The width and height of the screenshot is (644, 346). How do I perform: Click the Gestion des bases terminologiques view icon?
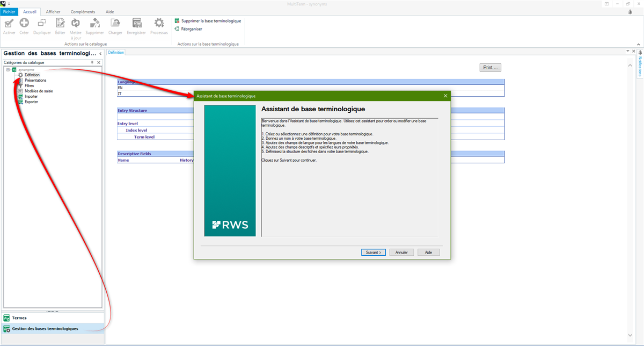pos(7,329)
